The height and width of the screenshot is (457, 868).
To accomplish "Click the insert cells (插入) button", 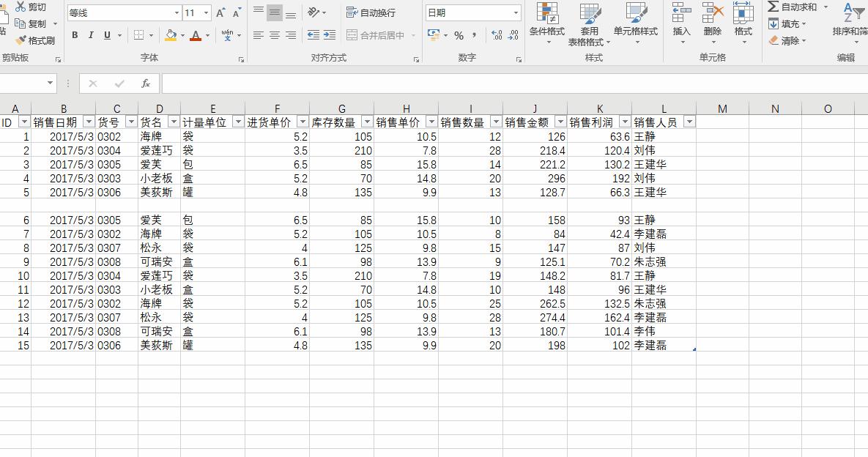I will [681, 23].
